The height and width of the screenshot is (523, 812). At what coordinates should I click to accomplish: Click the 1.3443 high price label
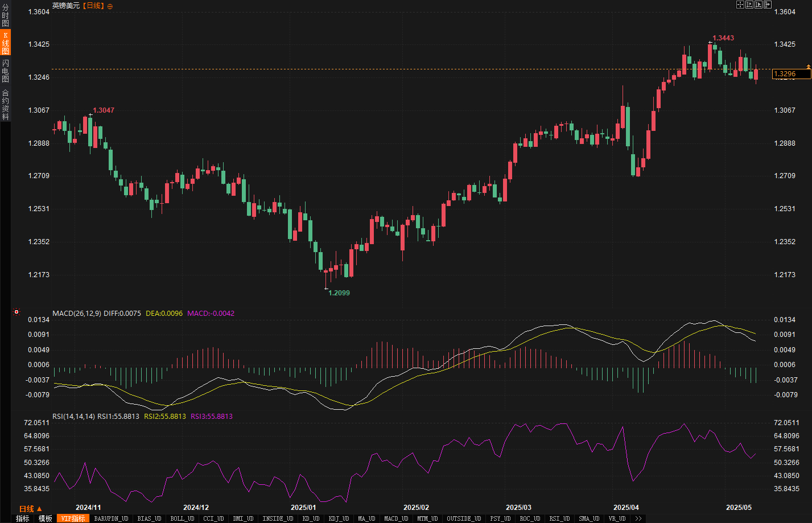pos(723,38)
